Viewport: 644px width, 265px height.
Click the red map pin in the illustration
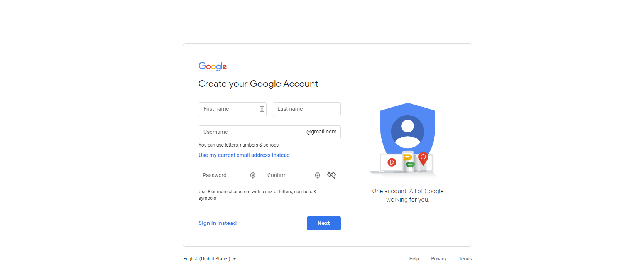[423, 158]
